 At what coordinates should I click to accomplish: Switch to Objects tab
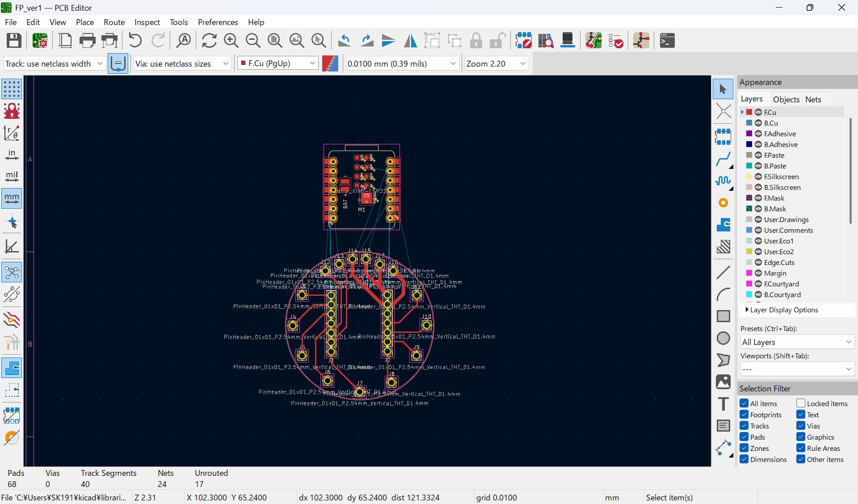(786, 99)
